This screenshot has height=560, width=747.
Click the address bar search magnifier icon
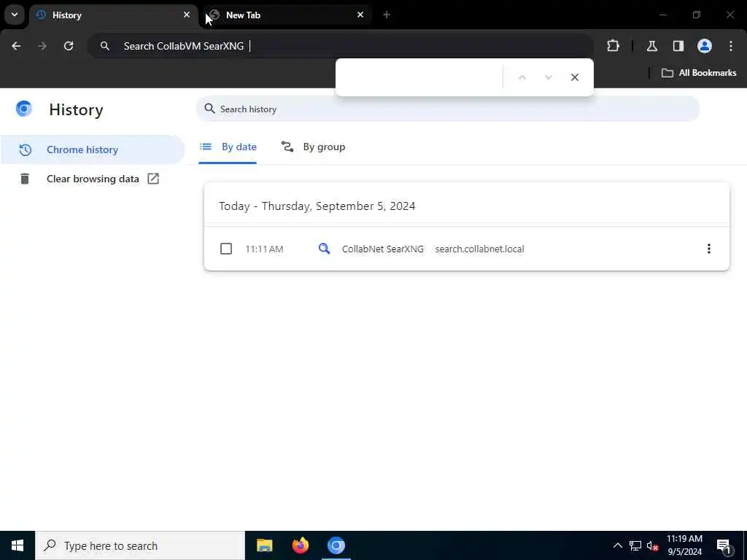pos(105,46)
